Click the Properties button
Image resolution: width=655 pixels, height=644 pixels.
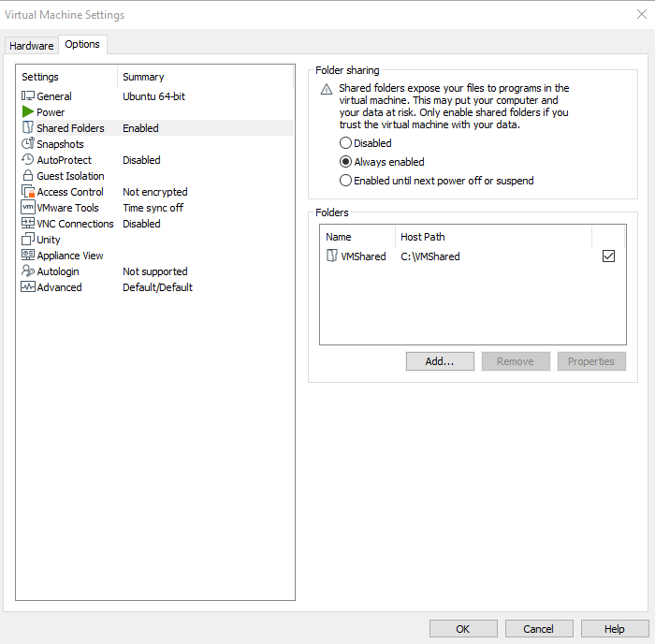point(591,361)
